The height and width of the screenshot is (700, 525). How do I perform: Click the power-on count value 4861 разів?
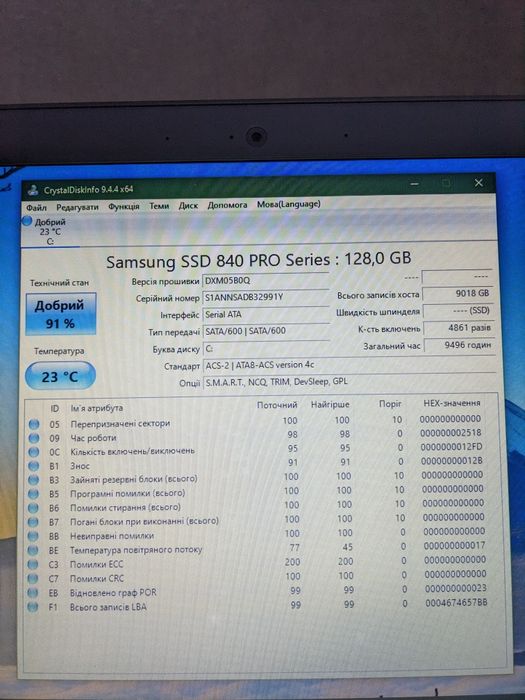(458, 328)
